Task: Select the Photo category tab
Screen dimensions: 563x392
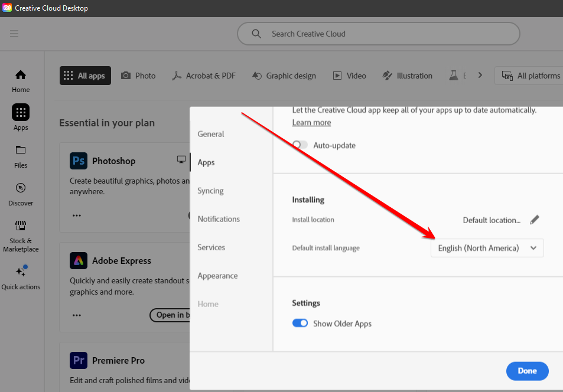Action: coord(138,76)
